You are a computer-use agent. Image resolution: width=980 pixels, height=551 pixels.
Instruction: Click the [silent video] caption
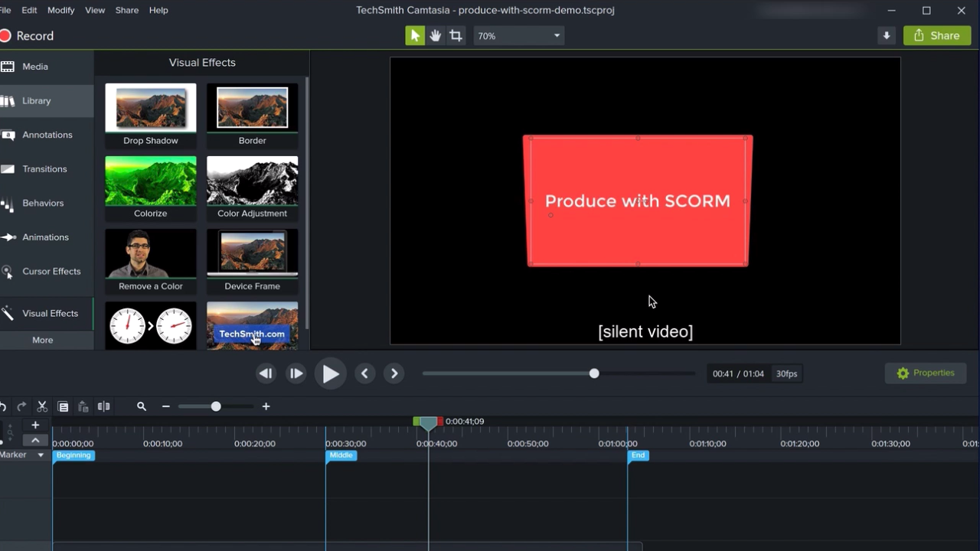(645, 331)
